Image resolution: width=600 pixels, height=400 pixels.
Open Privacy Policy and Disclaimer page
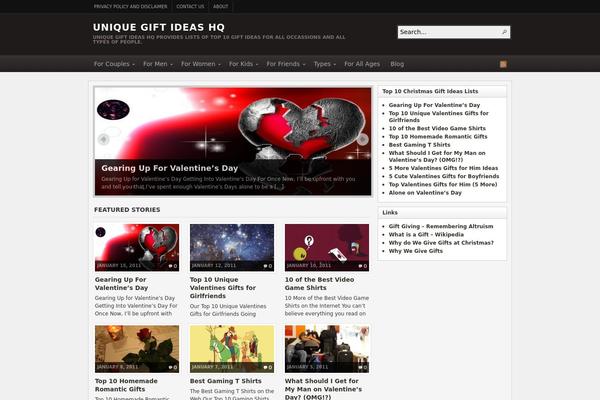[130, 7]
